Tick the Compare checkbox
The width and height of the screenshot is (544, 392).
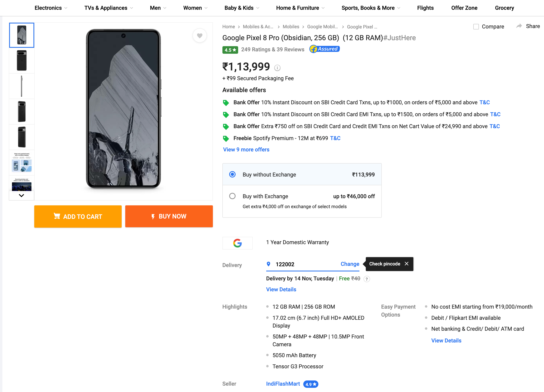[476, 27]
